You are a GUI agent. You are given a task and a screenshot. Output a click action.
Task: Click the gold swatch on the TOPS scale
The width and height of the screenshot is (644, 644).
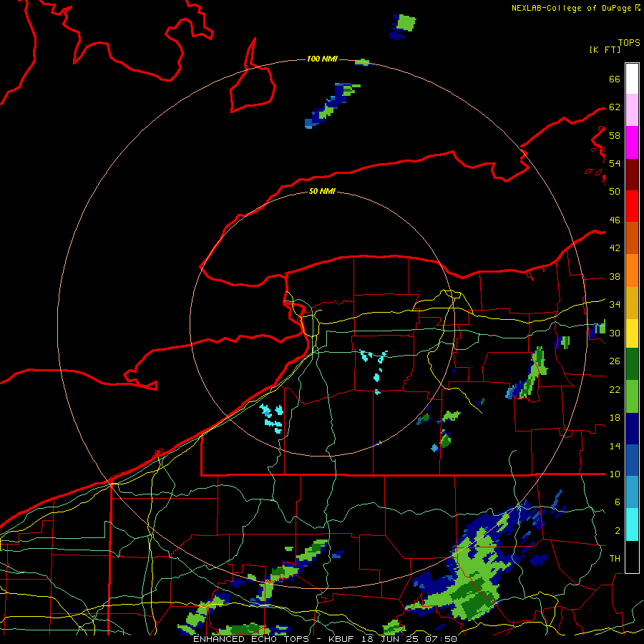click(x=632, y=303)
